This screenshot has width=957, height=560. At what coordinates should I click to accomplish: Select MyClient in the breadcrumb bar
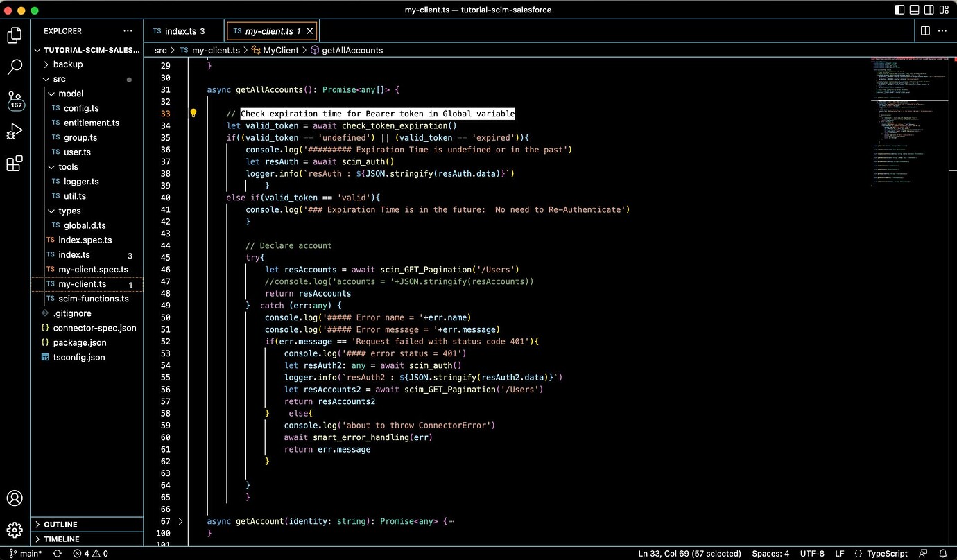coord(279,50)
